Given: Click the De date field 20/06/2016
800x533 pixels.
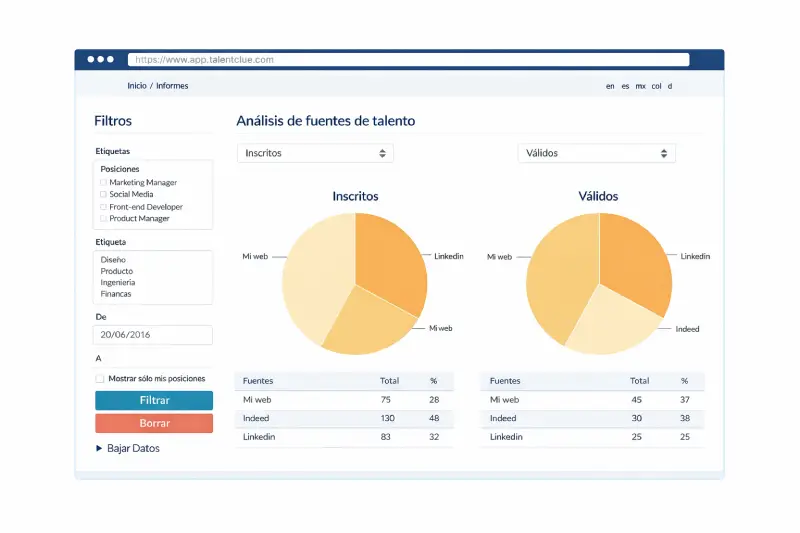Looking at the screenshot, I should coord(153,335).
